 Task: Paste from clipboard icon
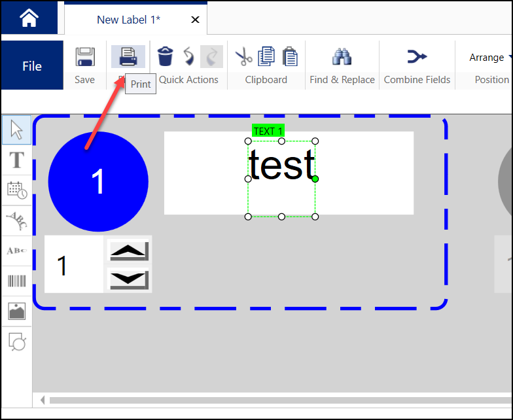290,57
